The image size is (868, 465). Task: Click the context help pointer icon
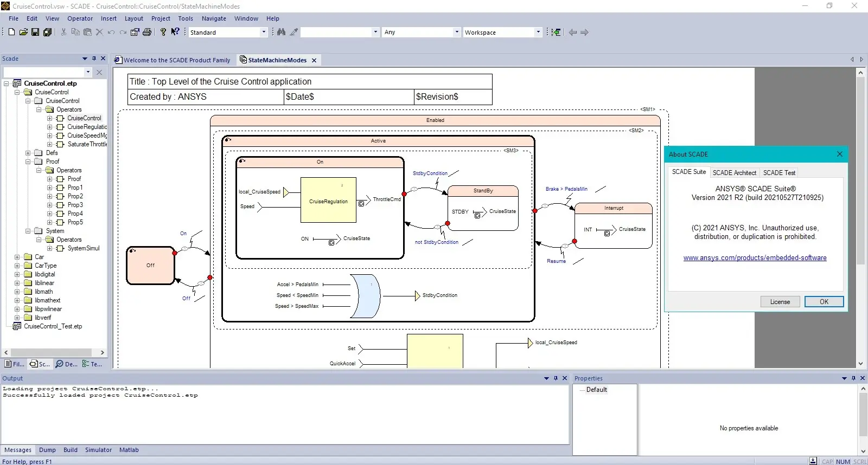[175, 32]
